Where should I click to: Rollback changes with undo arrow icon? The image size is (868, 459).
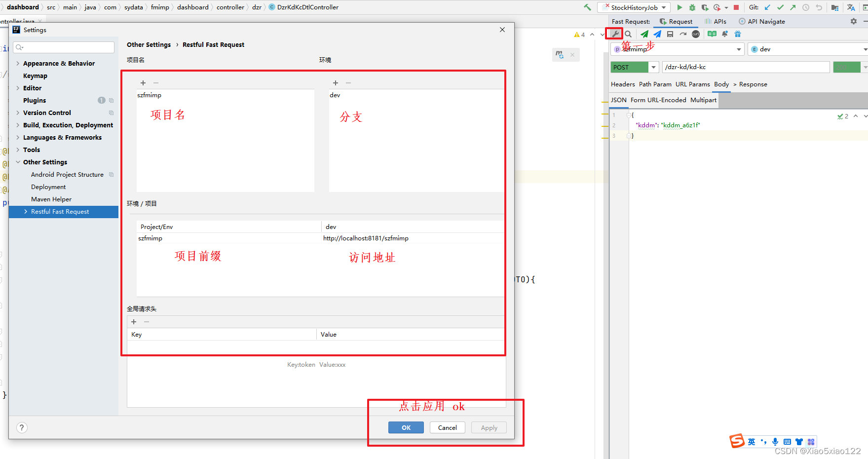coord(819,7)
